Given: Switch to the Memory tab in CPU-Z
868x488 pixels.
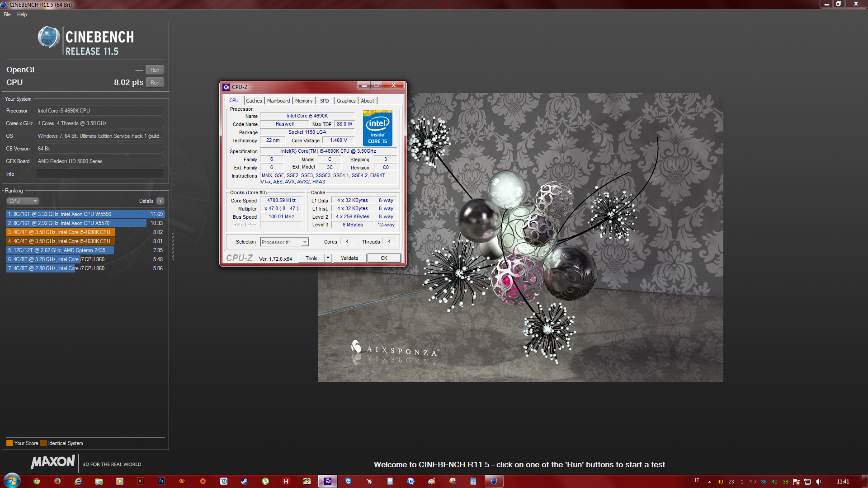Looking at the screenshot, I should [x=304, y=101].
